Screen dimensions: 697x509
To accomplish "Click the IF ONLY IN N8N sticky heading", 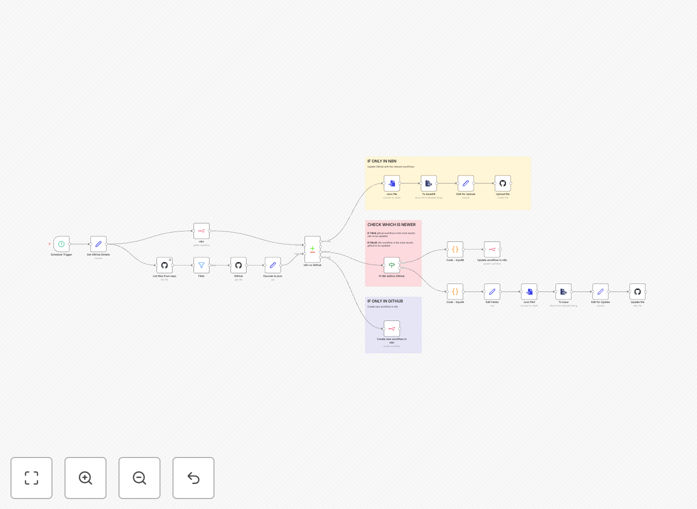I will tap(382, 161).
